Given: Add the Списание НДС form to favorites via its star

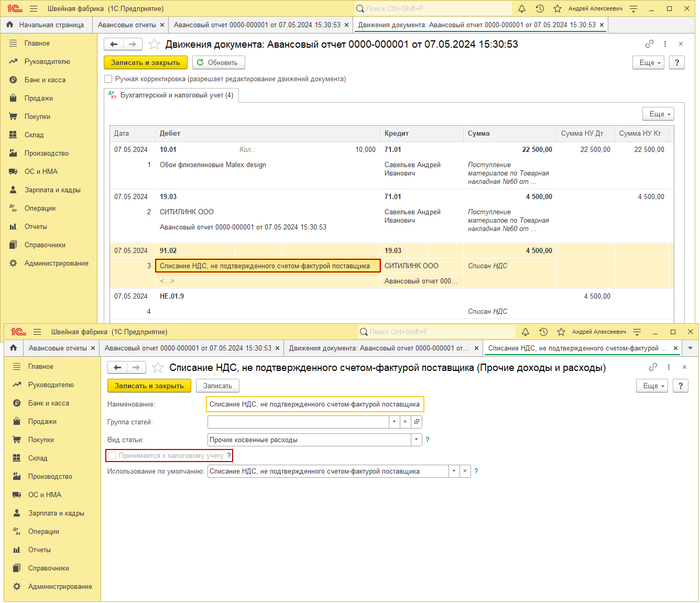Looking at the screenshot, I should [x=158, y=368].
